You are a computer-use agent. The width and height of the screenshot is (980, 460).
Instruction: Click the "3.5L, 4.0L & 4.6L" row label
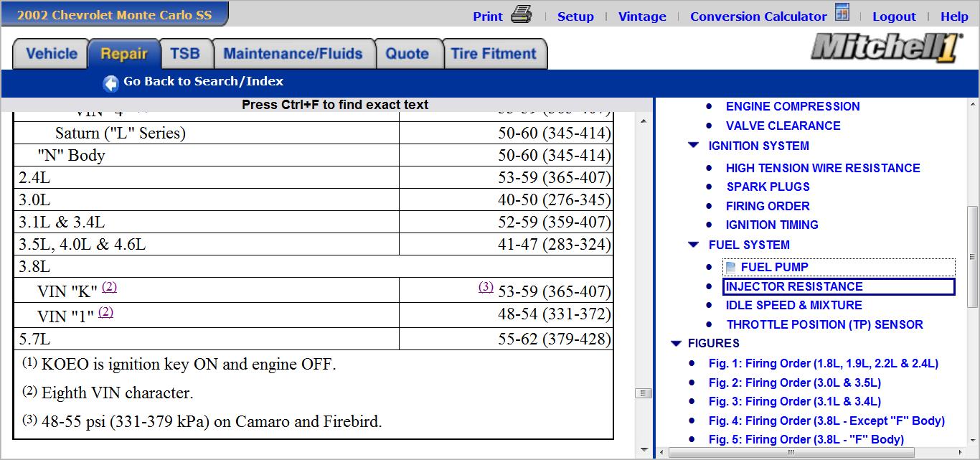pyautogui.click(x=82, y=244)
